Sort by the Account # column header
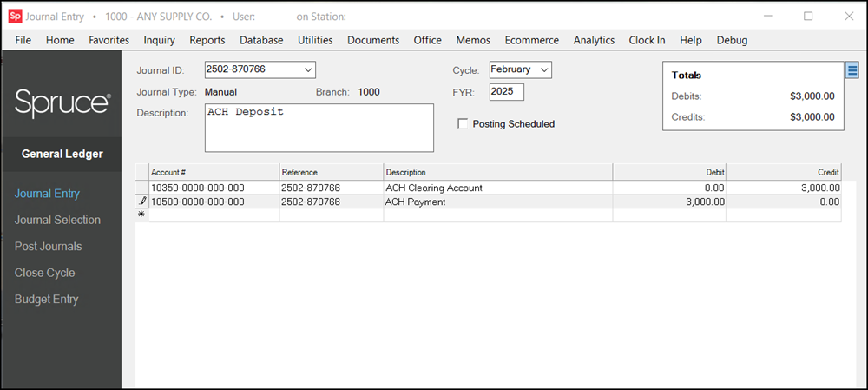Viewport: 868px width, 390px height. point(214,172)
